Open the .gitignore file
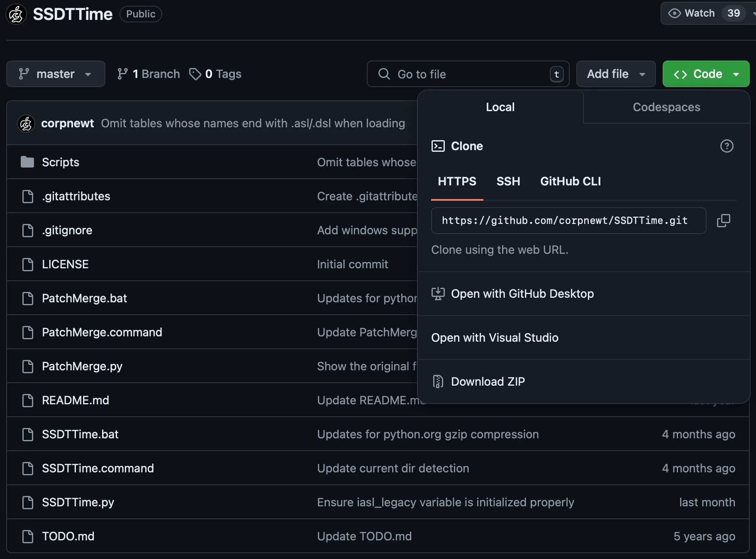 coord(67,230)
